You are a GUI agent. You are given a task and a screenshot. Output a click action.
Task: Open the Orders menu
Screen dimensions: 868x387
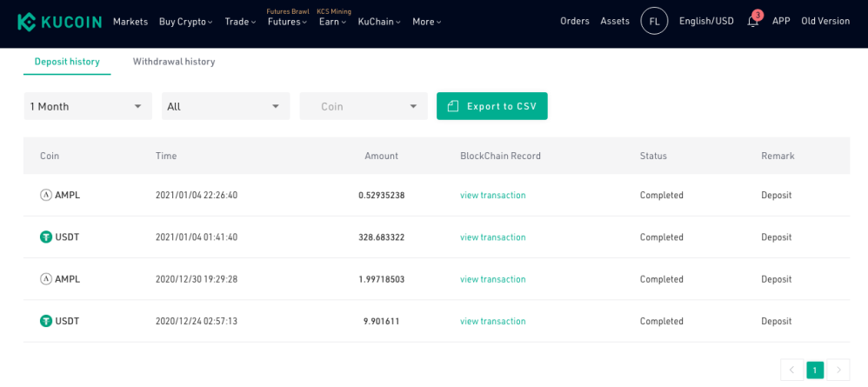pyautogui.click(x=575, y=21)
